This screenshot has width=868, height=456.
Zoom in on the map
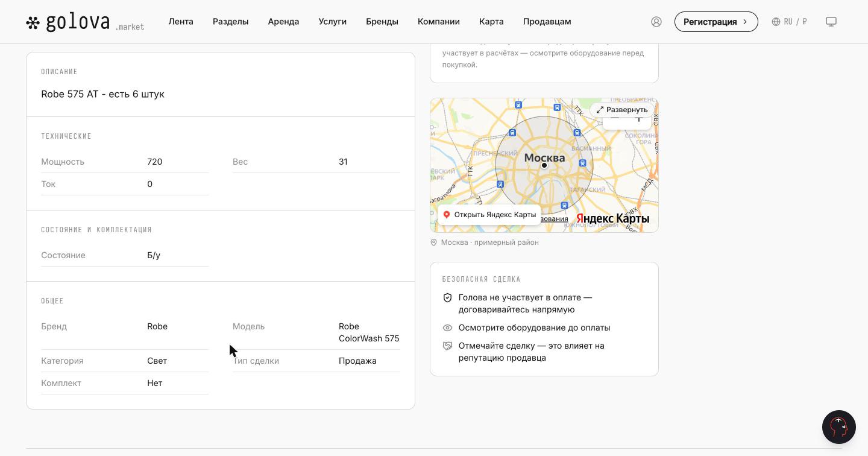coord(639,119)
